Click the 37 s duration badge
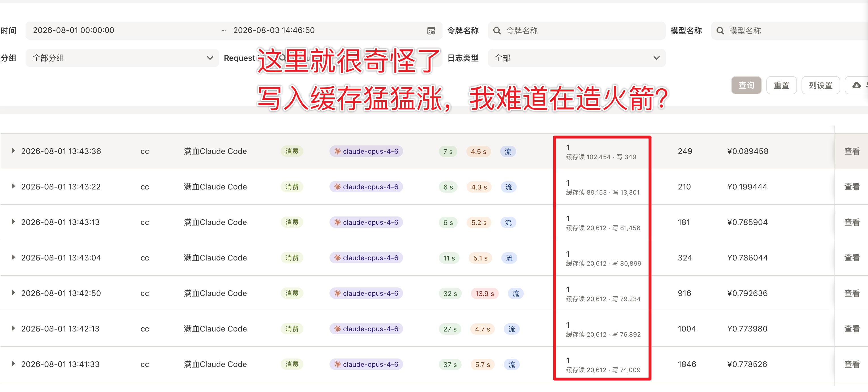868x392 pixels. tap(450, 365)
